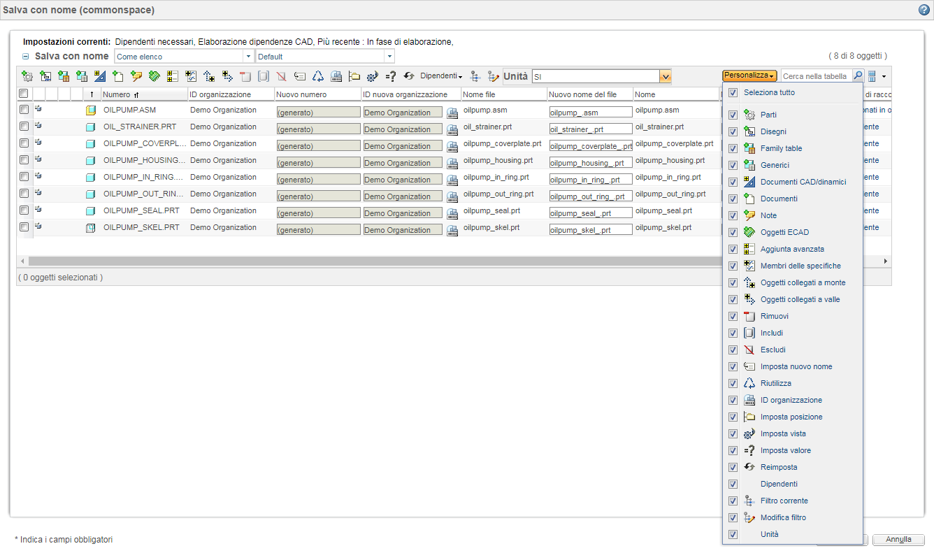Select Imposta posizione in the Personalizza menu

[x=791, y=417]
